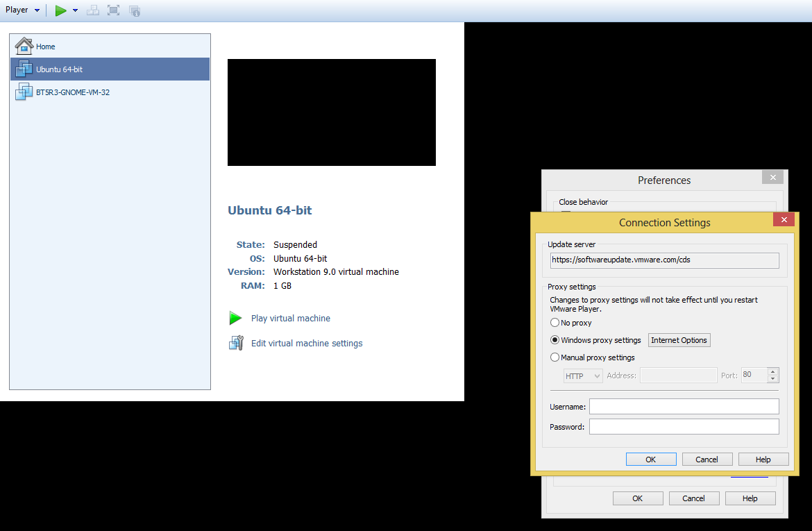Expand the power options arrow beside Play
The width and height of the screenshot is (812, 531).
75,10
